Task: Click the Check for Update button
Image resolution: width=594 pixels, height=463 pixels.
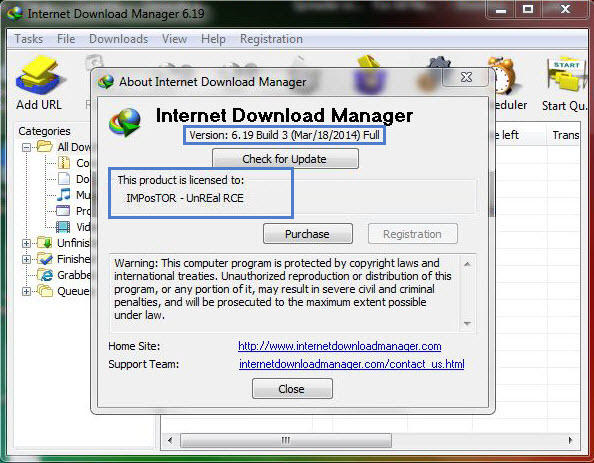Action: click(x=285, y=159)
